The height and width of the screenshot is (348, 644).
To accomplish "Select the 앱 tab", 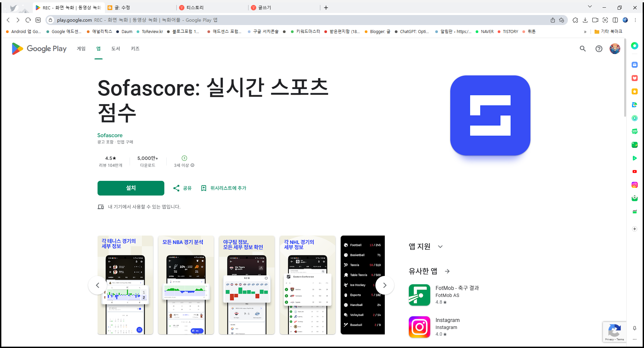I will (99, 49).
